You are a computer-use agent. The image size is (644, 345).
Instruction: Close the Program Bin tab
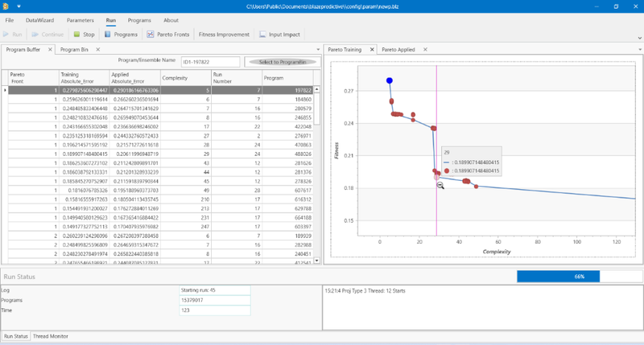click(97, 49)
